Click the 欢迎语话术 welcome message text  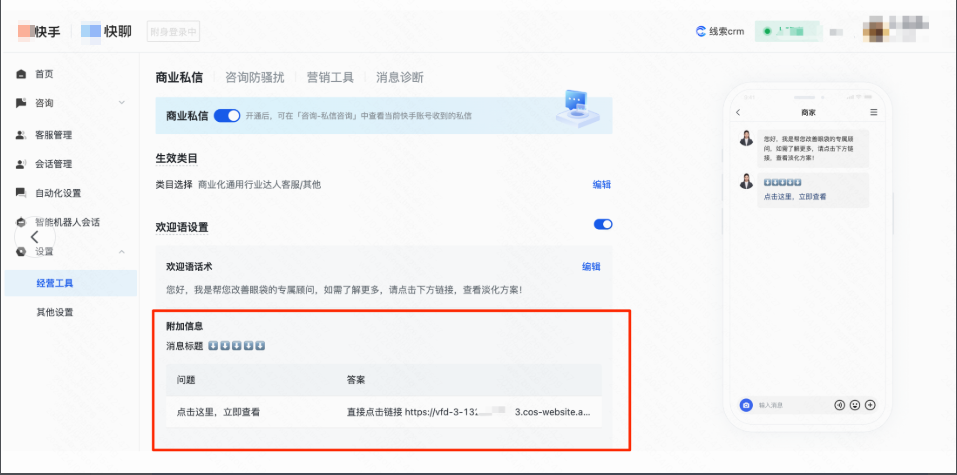point(344,289)
